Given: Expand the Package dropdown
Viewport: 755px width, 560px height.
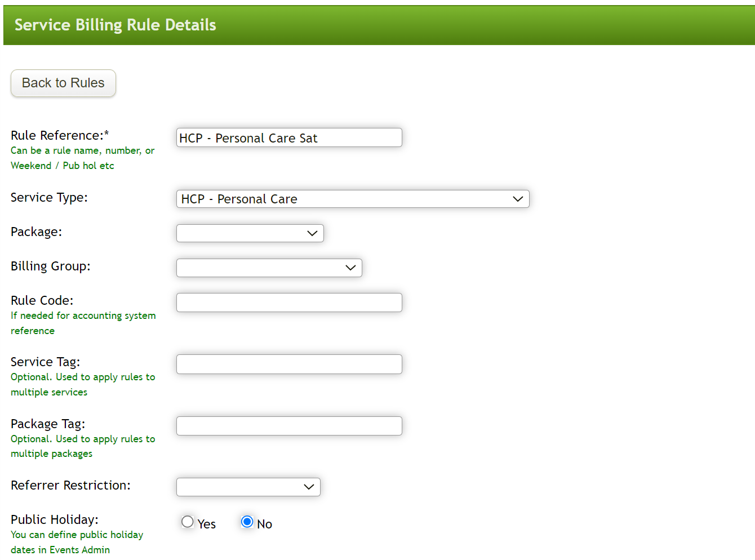Looking at the screenshot, I should [250, 233].
